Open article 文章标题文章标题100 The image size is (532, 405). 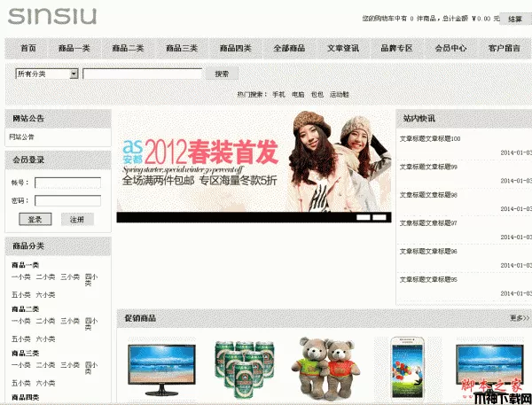pyautogui.click(x=430, y=138)
